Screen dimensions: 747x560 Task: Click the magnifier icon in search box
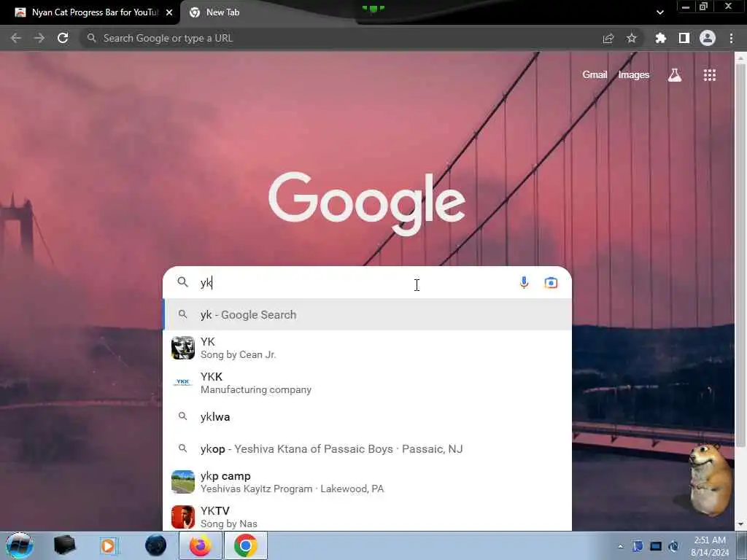pos(182,282)
